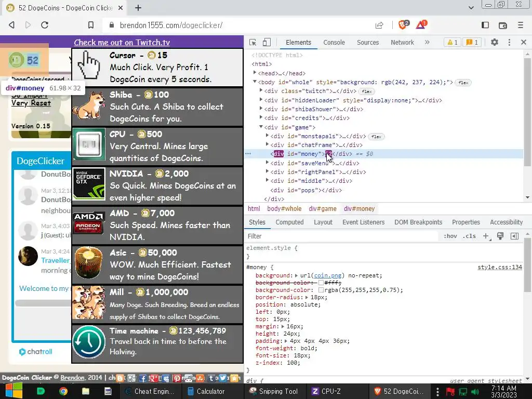Expand the shibaShower div node
Image resolution: width=532 pixels, height=399 pixels.
pos(261,108)
